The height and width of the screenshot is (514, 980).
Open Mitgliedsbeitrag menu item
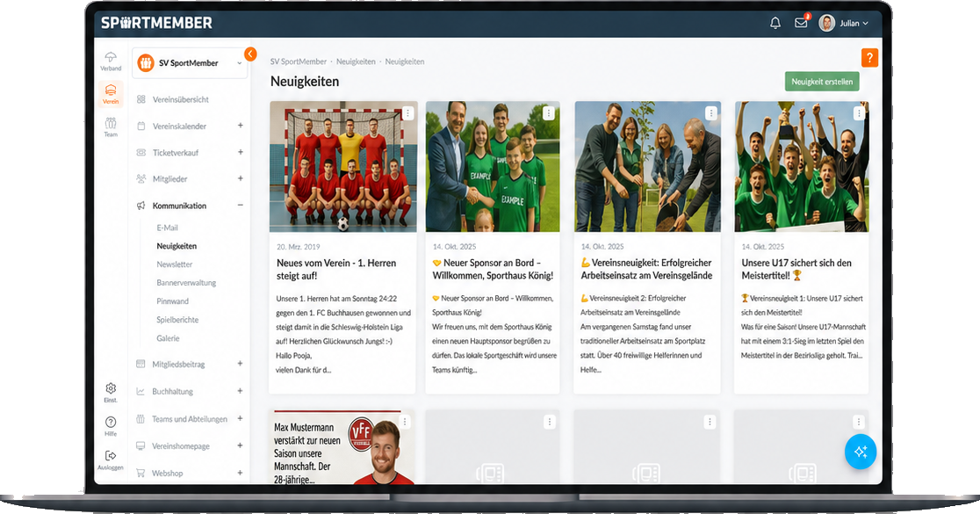point(179,364)
